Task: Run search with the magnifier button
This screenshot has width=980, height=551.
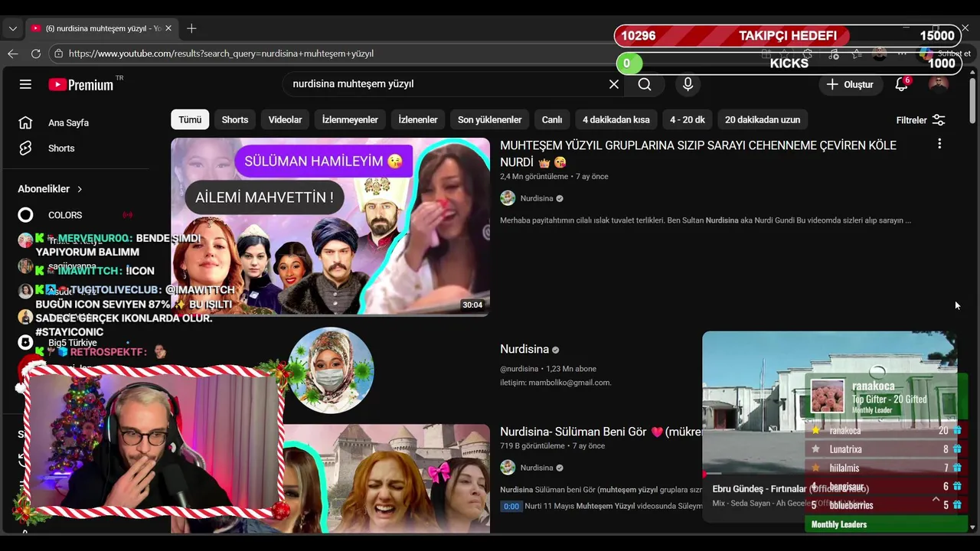Action: click(645, 84)
